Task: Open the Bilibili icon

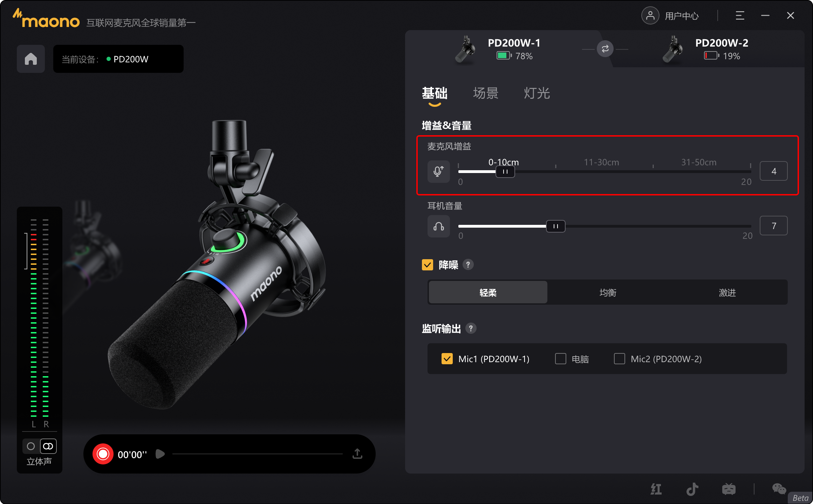Action: (x=729, y=489)
